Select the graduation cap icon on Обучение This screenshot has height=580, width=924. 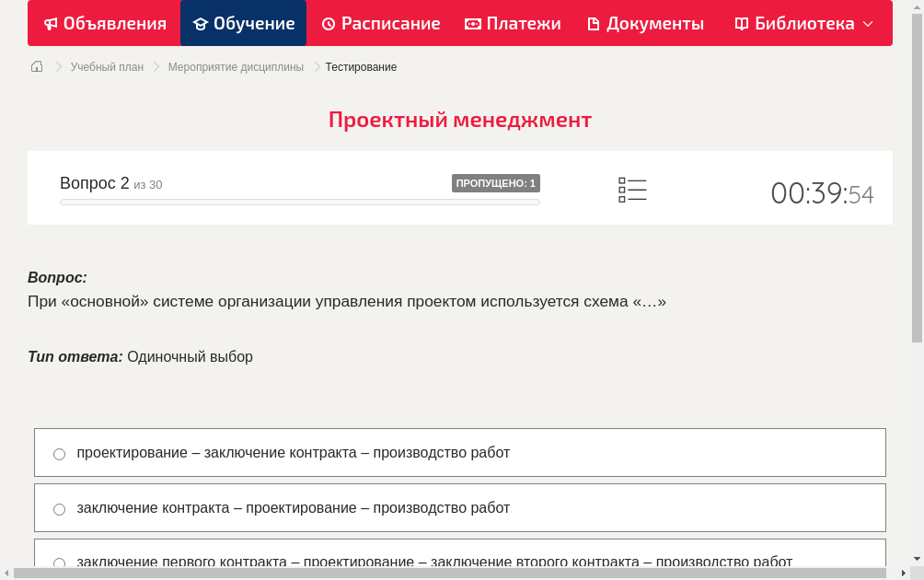tap(200, 23)
